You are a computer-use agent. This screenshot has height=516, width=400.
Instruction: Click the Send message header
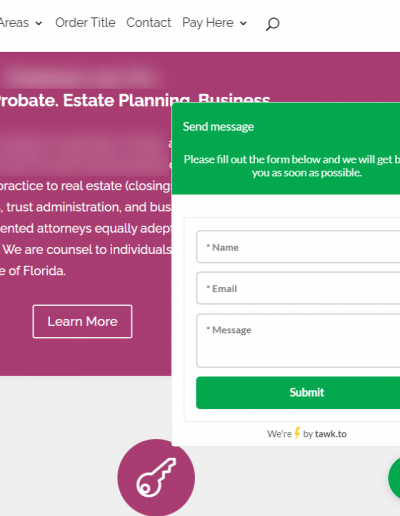[218, 127]
